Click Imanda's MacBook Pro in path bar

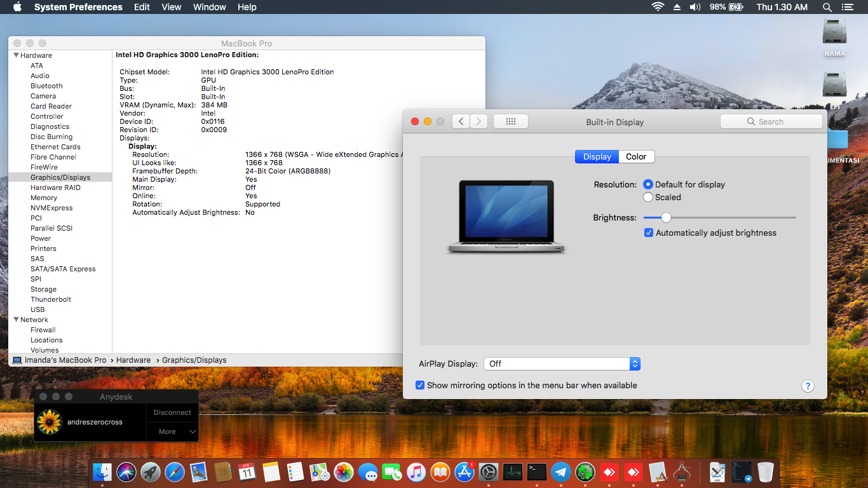60,360
